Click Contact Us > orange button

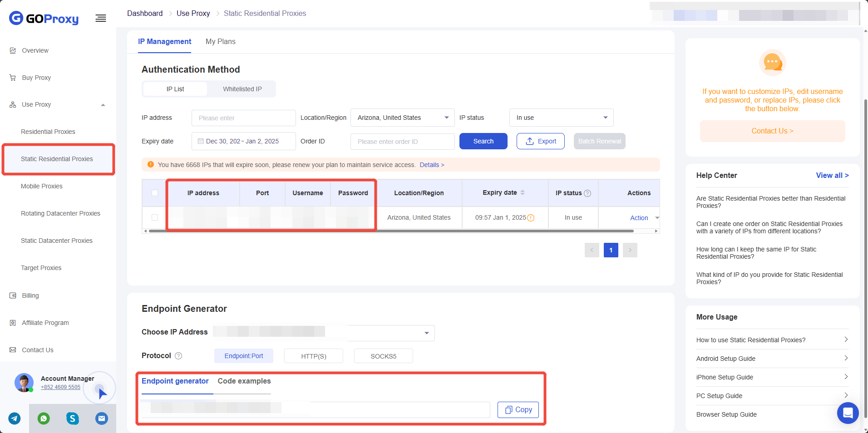[773, 131]
